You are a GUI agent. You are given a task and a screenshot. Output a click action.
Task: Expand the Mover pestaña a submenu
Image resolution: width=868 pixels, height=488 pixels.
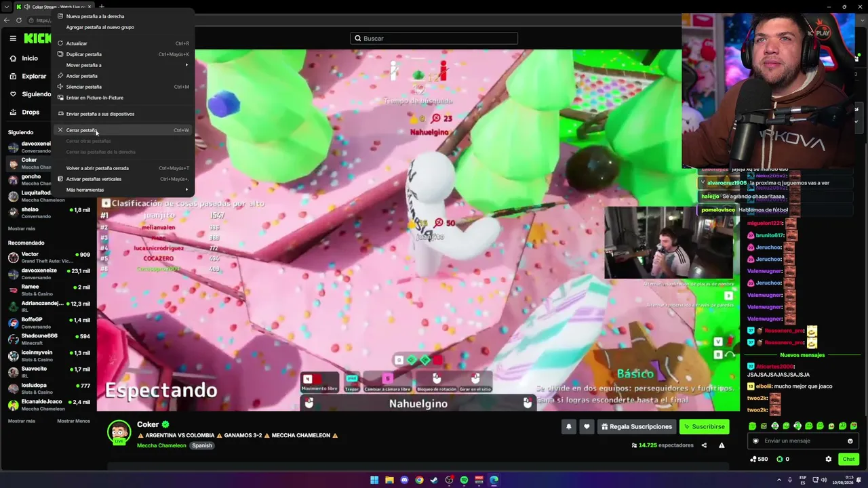click(123, 65)
